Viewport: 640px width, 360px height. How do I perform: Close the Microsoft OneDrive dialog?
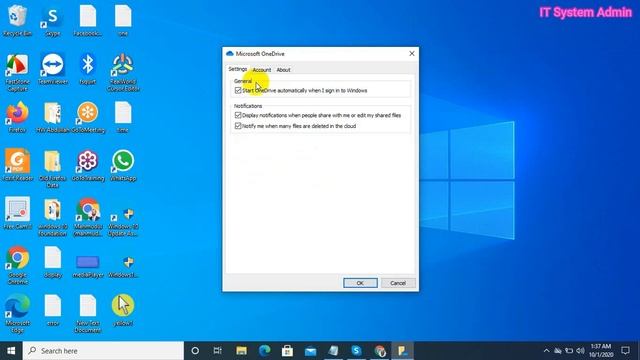pyautogui.click(x=412, y=53)
